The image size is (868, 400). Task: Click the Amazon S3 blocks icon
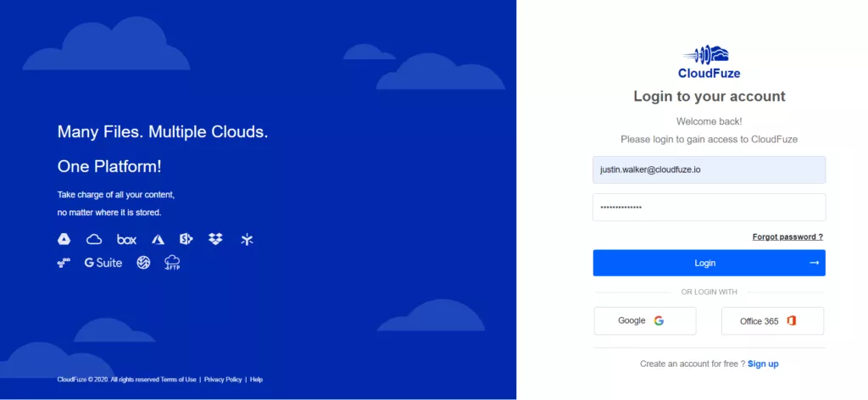tap(64, 263)
